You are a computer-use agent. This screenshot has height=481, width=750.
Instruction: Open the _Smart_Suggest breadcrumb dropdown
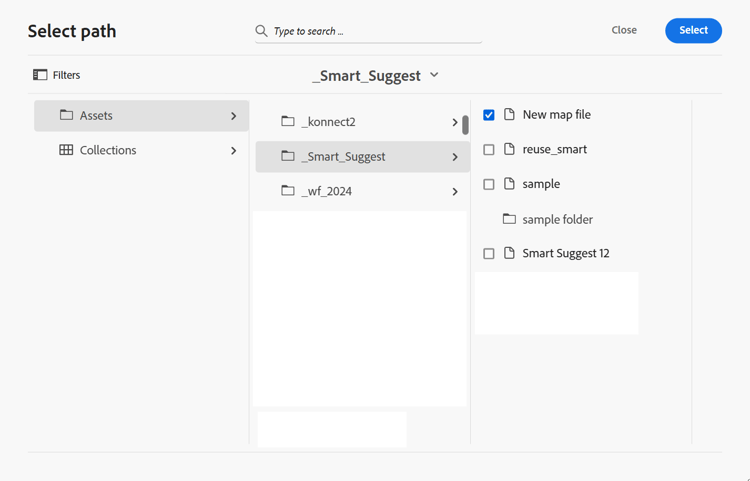(434, 75)
